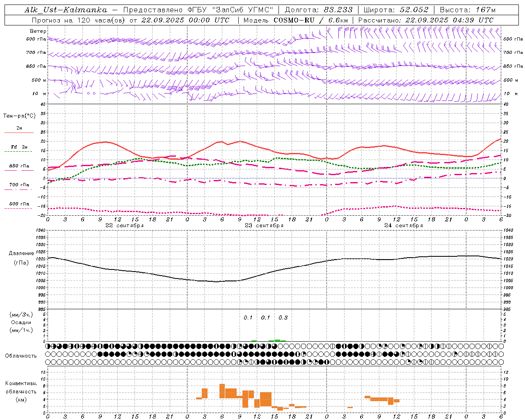This screenshot has height=420, width=525.
Task: Click the (мм/1ч.) precipitation unit label
Action: point(21,331)
